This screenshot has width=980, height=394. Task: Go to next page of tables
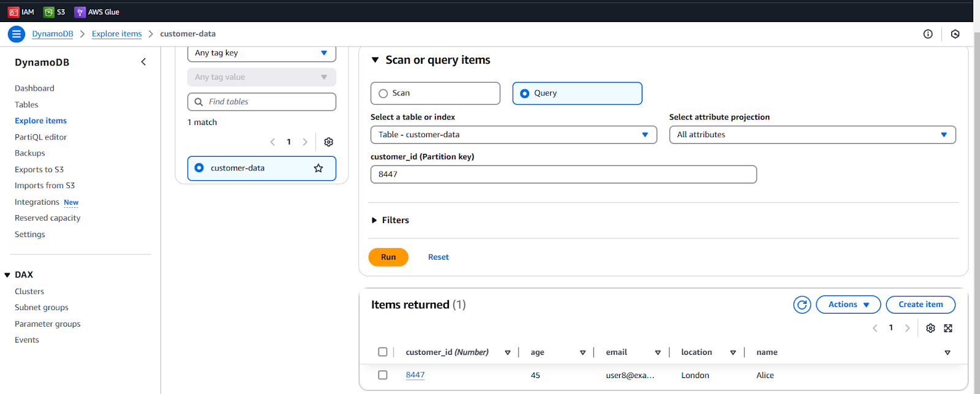[305, 142]
